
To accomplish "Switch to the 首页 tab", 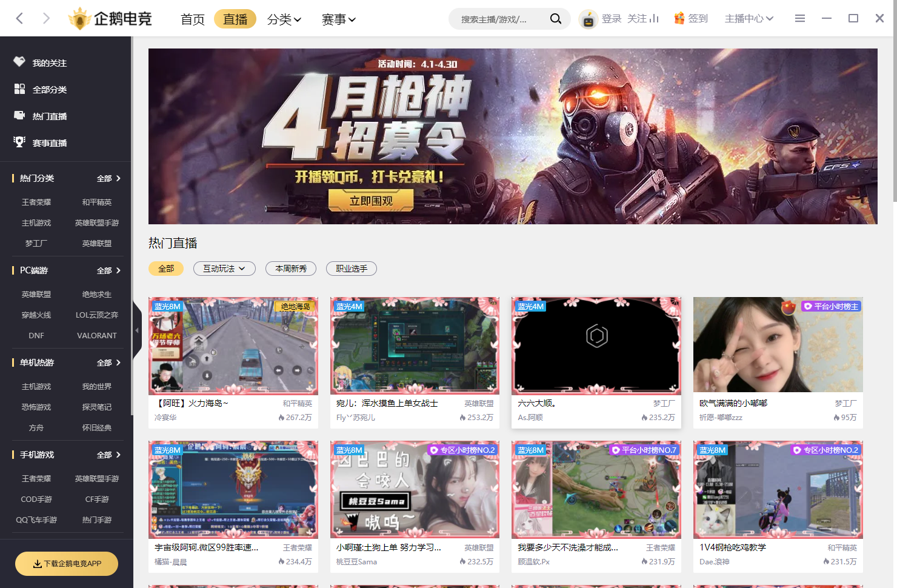I will point(193,19).
